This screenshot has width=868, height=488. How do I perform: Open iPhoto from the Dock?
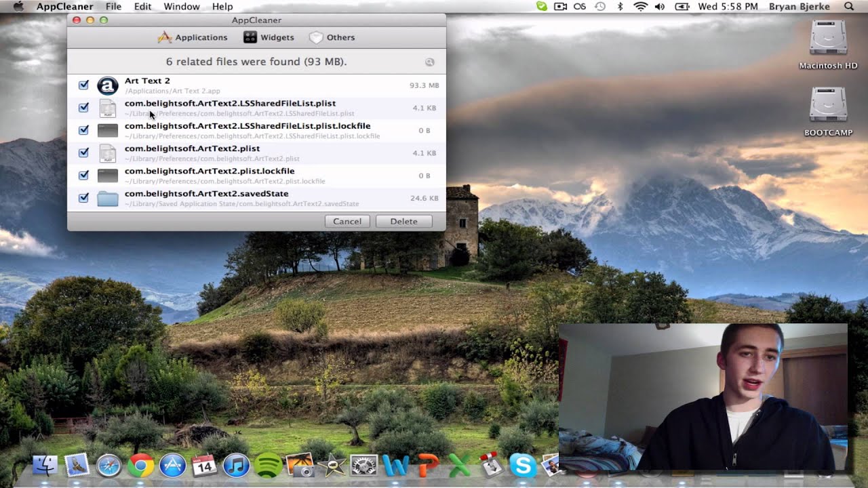[300, 466]
